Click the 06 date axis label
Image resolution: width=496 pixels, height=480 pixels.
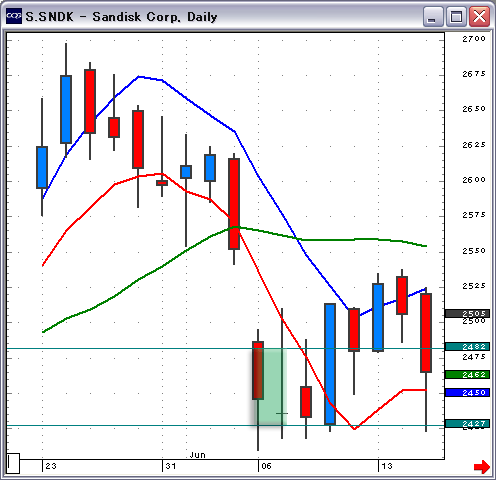click(x=266, y=466)
